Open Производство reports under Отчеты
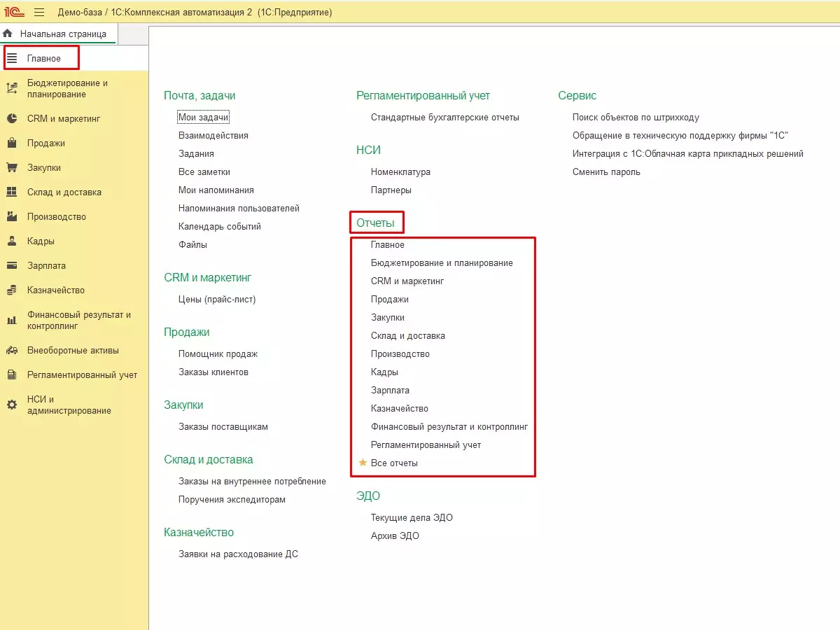Viewport: 840px width, 630px height. click(400, 354)
